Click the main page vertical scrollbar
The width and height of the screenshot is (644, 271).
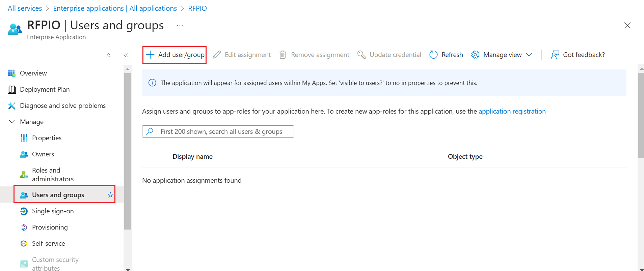pos(641,115)
